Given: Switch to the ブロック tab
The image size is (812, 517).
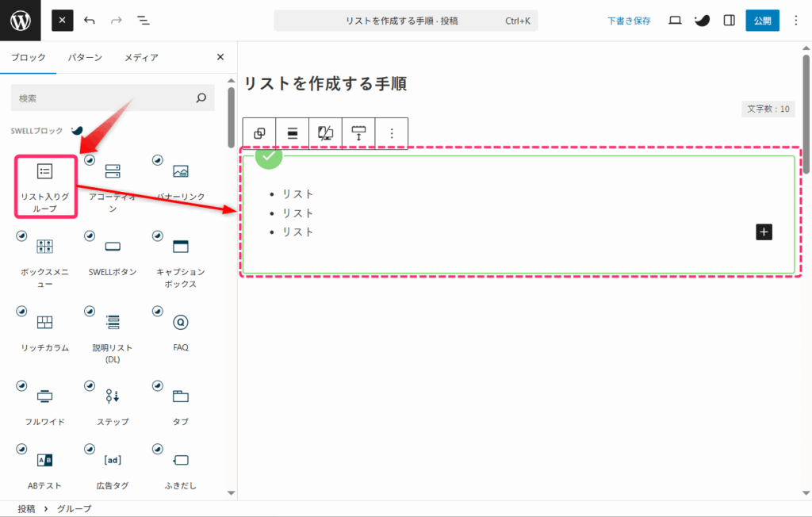Looking at the screenshot, I should 28,58.
